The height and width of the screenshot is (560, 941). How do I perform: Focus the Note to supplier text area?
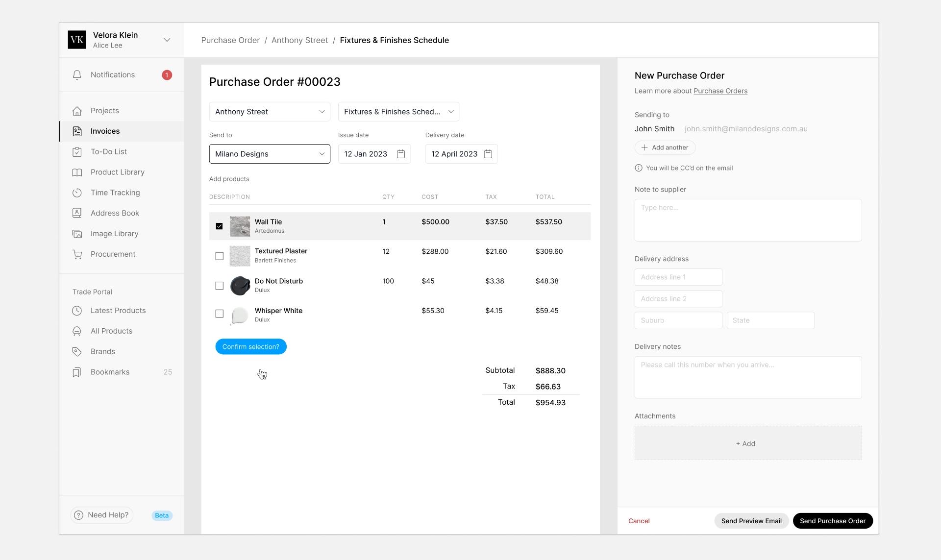point(748,220)
